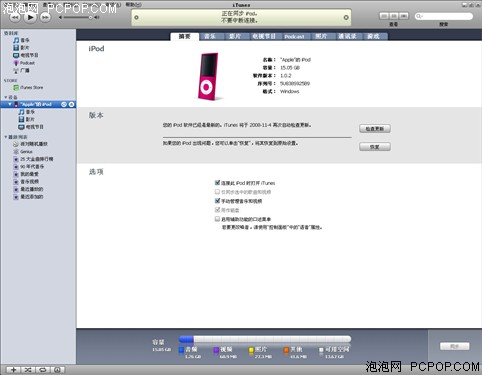The image size is (482, 375).
Task: Click the iPod capacity usage bar
Action: click(x=265, y=339)
